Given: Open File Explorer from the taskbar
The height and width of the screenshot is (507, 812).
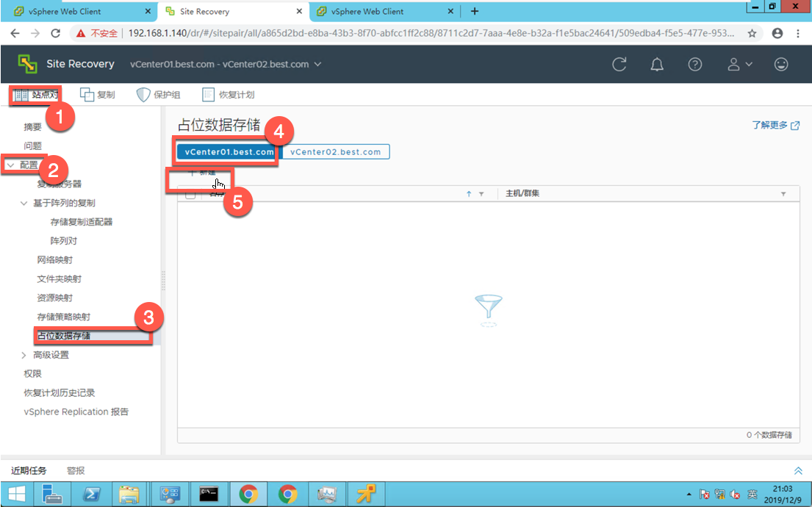Looking at the screenshot, I should click(129, 494).
